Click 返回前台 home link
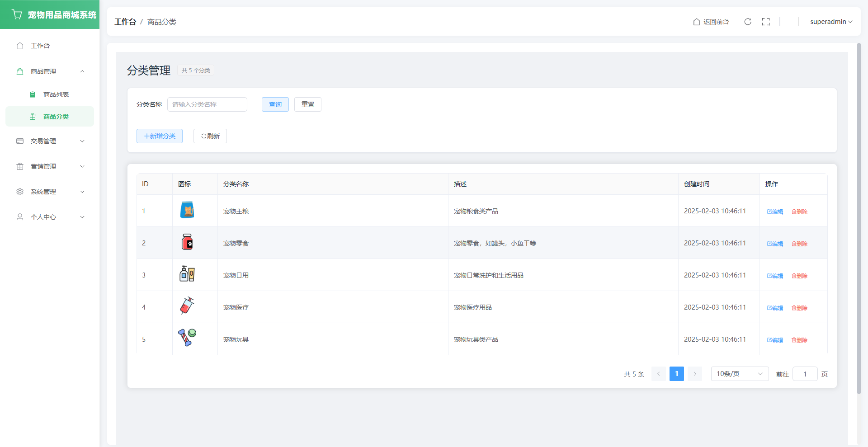This screenshot has height=447, width=868. pos(711,22)
